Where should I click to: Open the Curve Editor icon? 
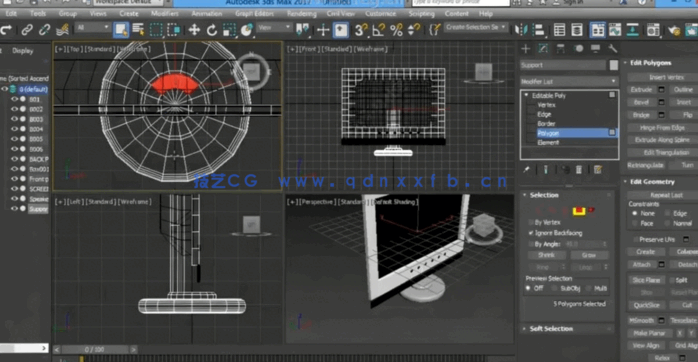615,30
